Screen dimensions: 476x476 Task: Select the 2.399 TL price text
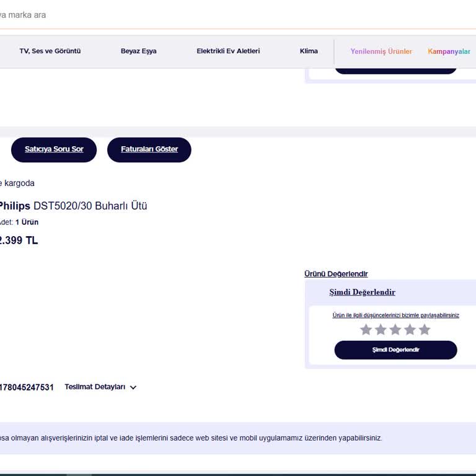click(x=19, y=240)
